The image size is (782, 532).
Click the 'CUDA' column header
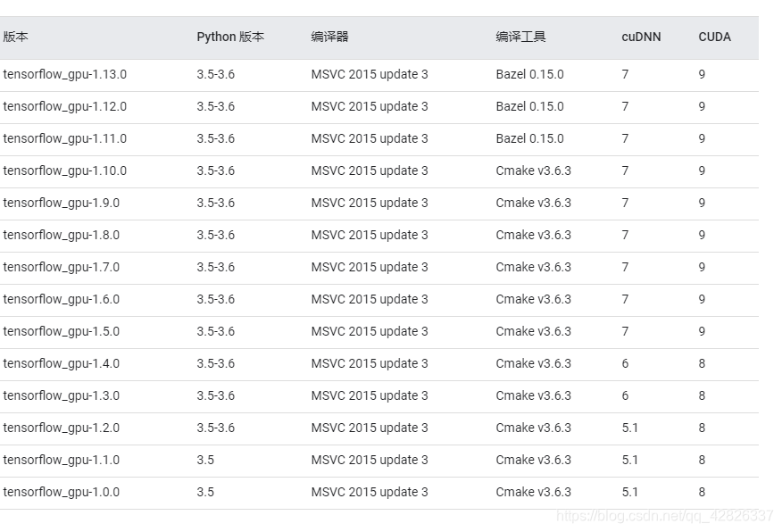714,37
